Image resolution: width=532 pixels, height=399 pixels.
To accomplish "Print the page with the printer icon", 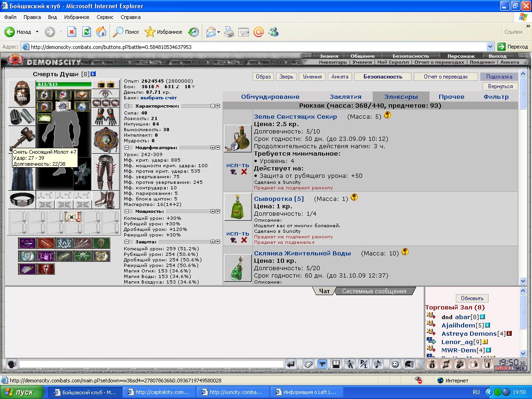I will pyautogui.click(x=229, y=32).
